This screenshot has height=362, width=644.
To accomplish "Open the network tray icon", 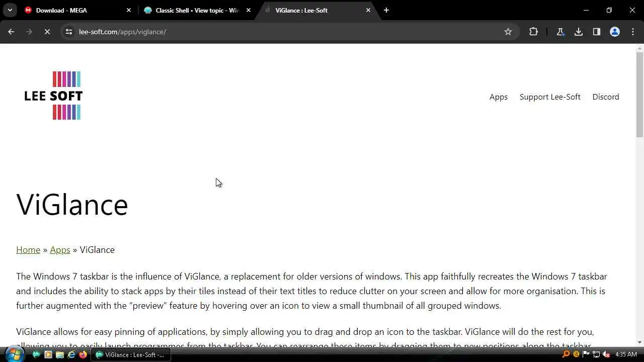I will click(596, 354).
